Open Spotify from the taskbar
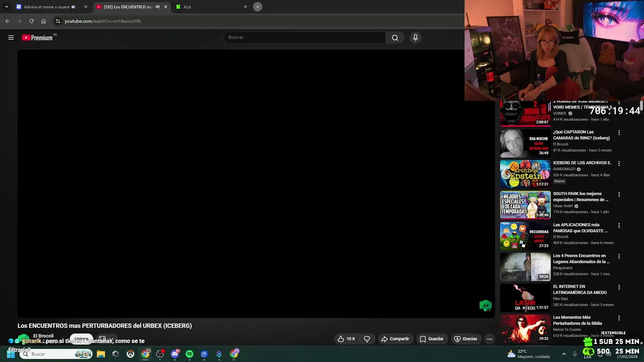Screen dimensions: 644x362 click(x=189, y=354)
